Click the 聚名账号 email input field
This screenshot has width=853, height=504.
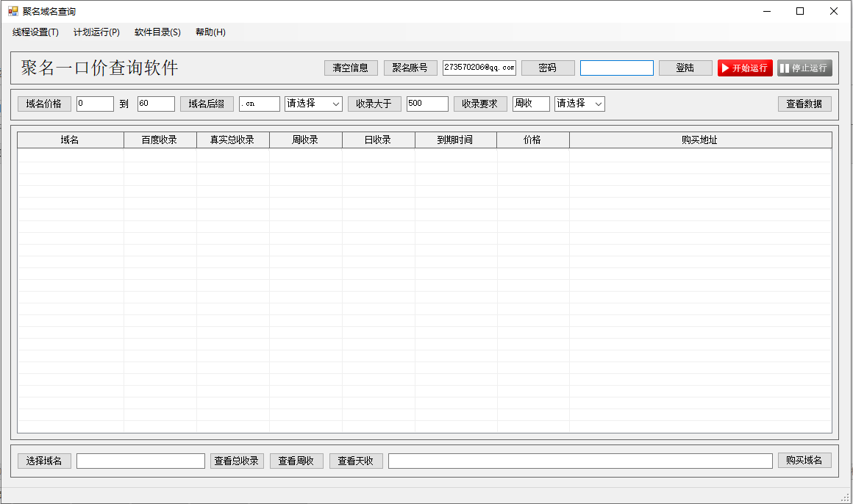tap(479, 68)
